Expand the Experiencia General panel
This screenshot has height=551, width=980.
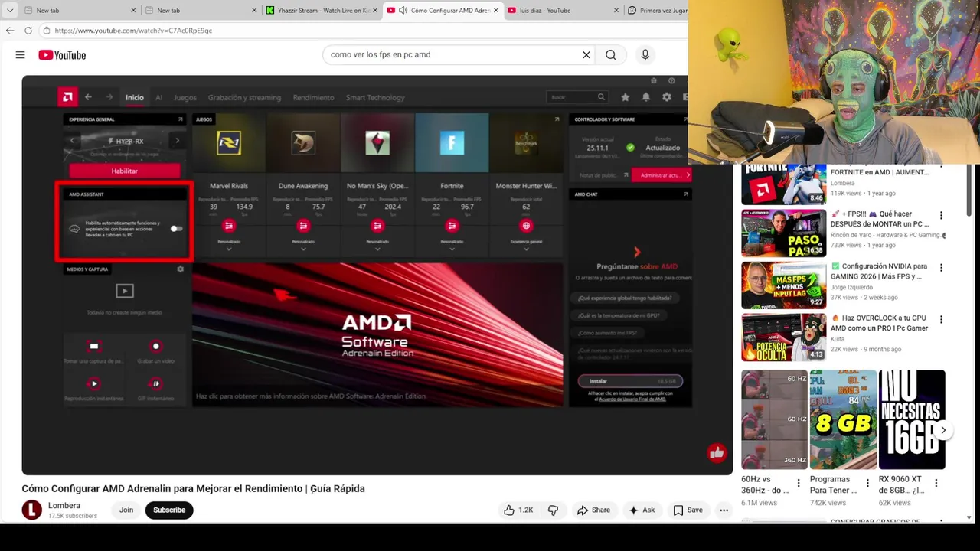point(181,119)
